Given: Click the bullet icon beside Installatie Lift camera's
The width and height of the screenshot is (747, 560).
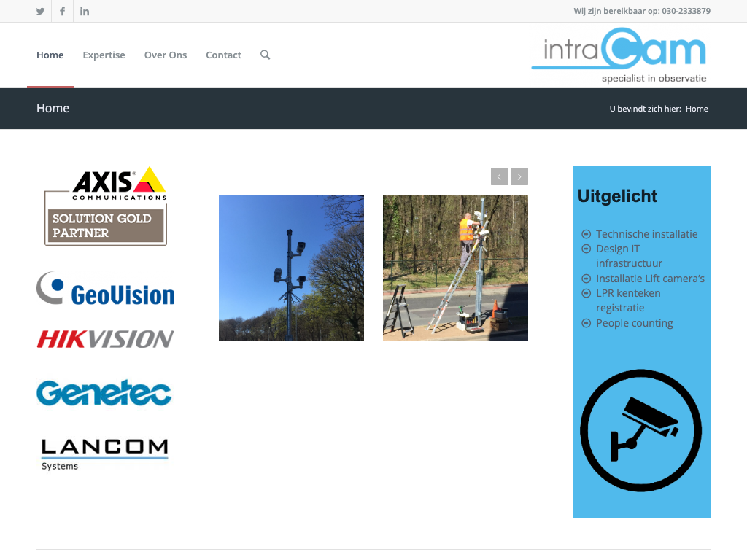Looking at the screenshot, I should pyautogui.click(x=587, y=279).
